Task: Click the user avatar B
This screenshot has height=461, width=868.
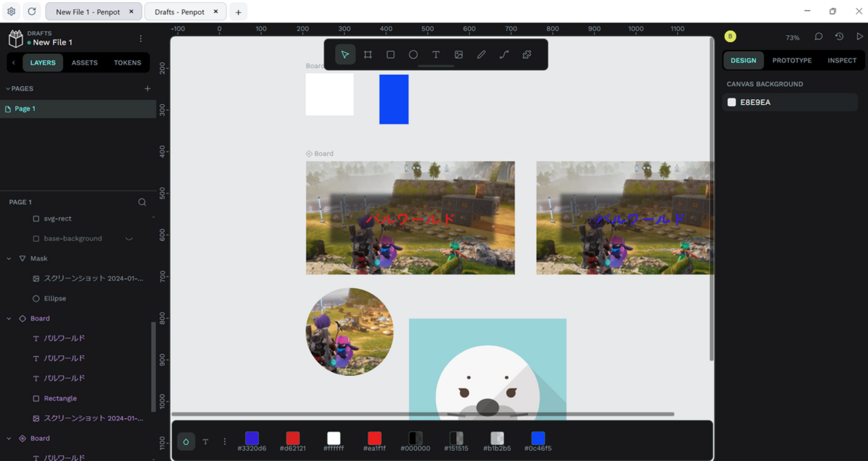Action: [x=730, y=37]
